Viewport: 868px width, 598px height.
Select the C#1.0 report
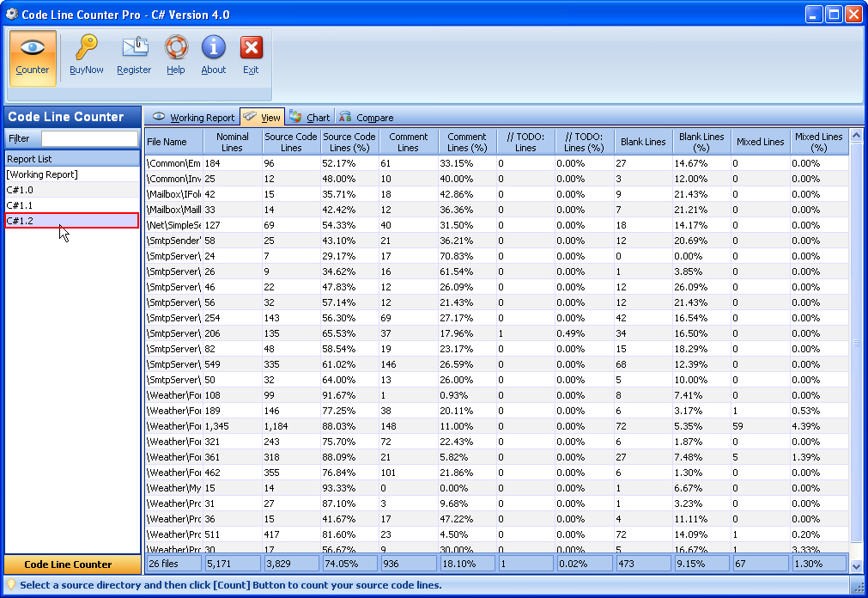coord(72,190)
